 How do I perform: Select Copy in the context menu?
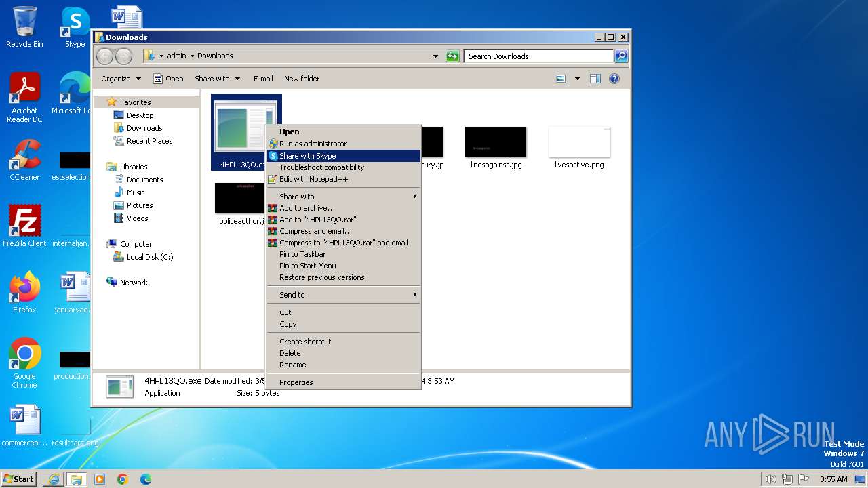tap(343, 324)
